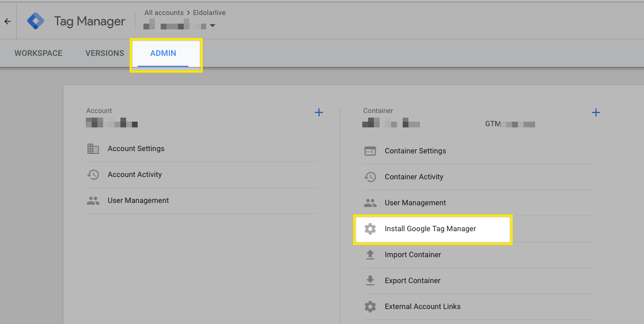This screenshot has width=644, height=324.
Task: Click the Account column heading
Action: 99,111
